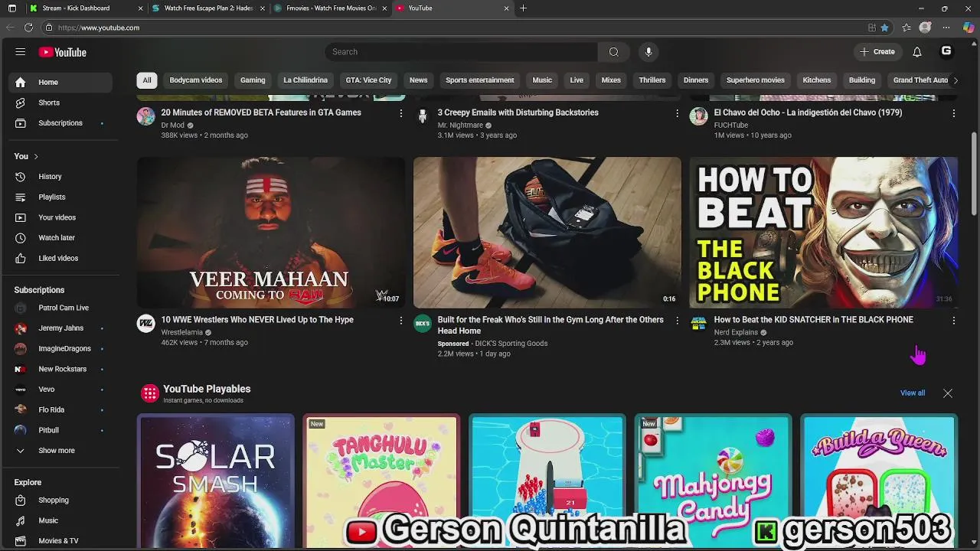The width and height of the screenshot is (980, 551).
Task: Expand the You section chevron
Action: point(35,156)
